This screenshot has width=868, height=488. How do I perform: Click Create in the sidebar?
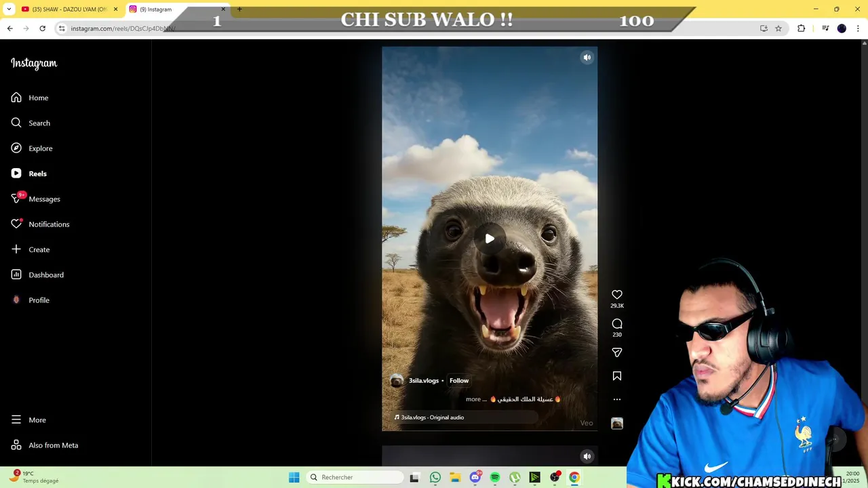pyautogui.click(x=31, y=249)
